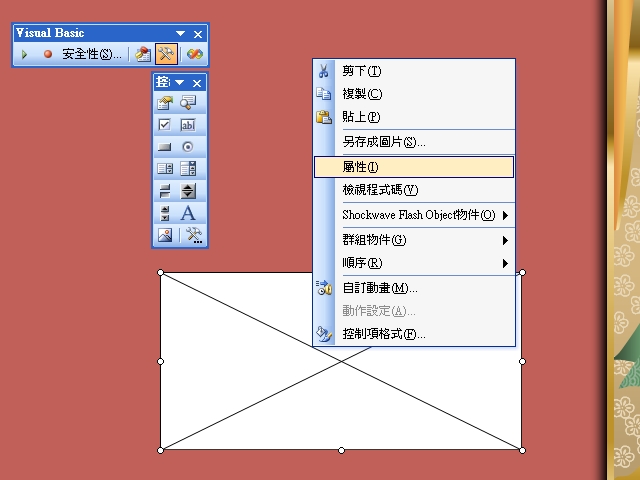Select the Scroll Bar control
This screenshot has height=480, width=640.
[x=164, y=213]
